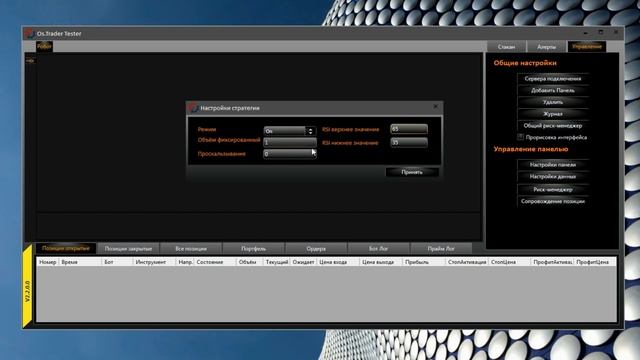Click the RSI верхнее значение field
The width and height of the screenshot is (640, 360).
409,129
